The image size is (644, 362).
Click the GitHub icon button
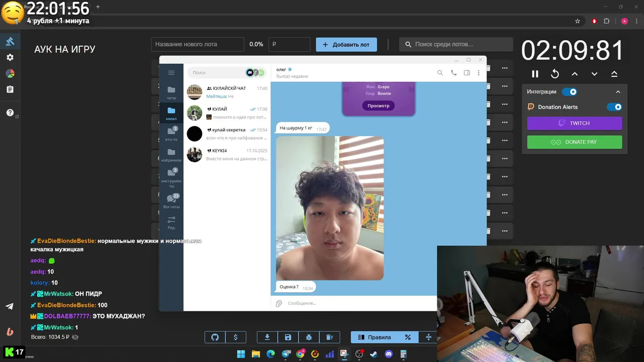point(215,337)
